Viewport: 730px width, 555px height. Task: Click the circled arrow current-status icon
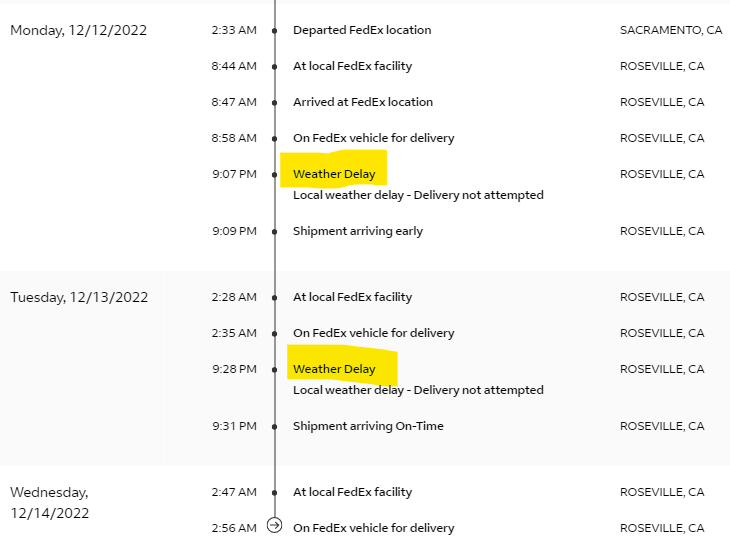click(275, 526)
